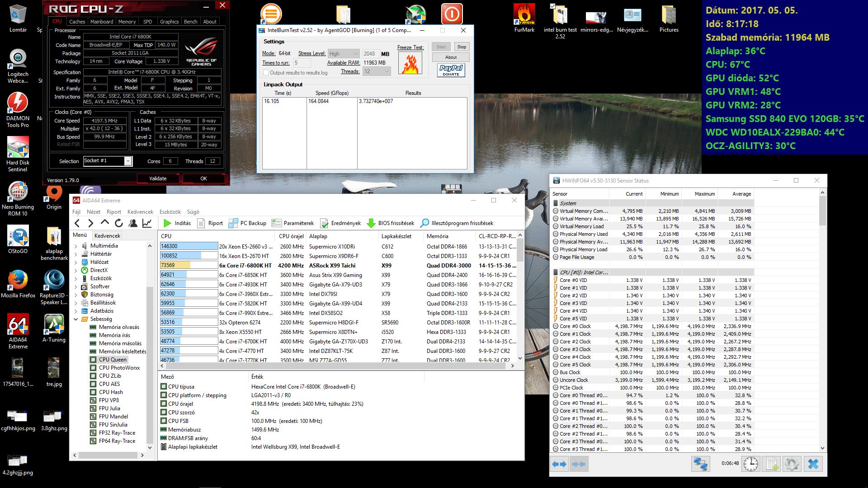The image size is (868, 488).
Task: Open HWiNFO remote network monitors icon
Action: (700, 464)
